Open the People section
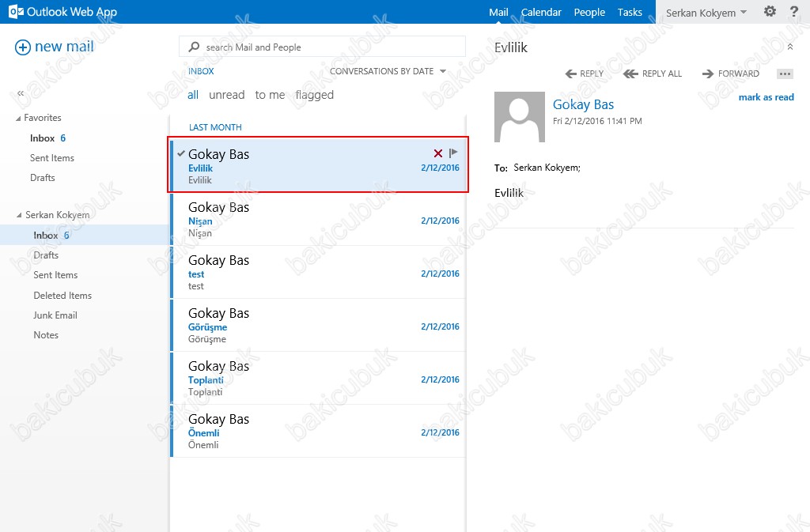The width and height of the screenshot is (810, 532). pos(589,12)
